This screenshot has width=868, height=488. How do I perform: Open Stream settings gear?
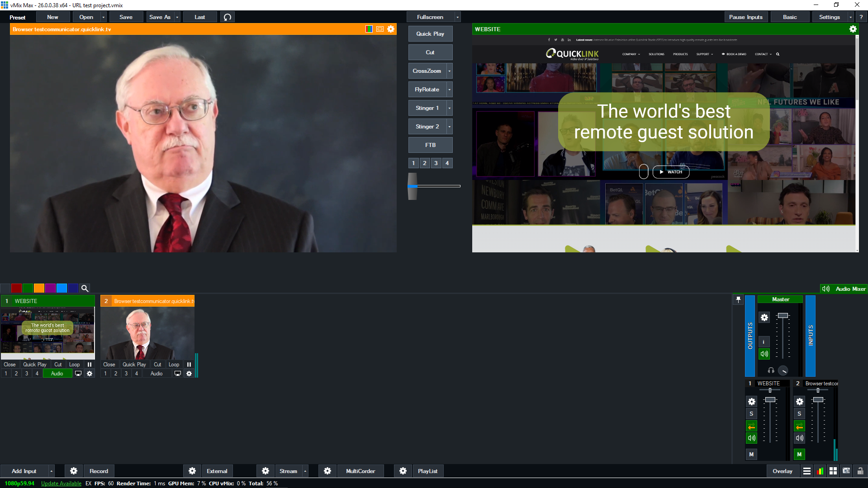[266, 471]
